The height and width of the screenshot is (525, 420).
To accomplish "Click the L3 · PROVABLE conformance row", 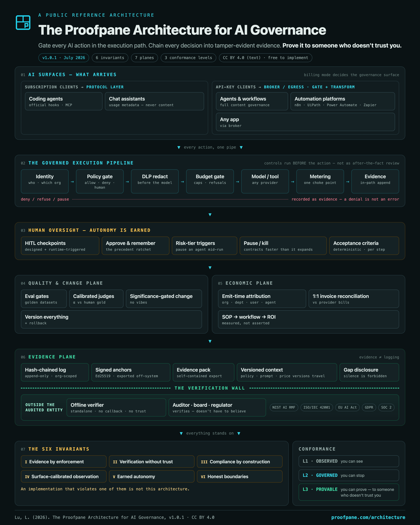I will pyautogui.click(x=349, y=492).
